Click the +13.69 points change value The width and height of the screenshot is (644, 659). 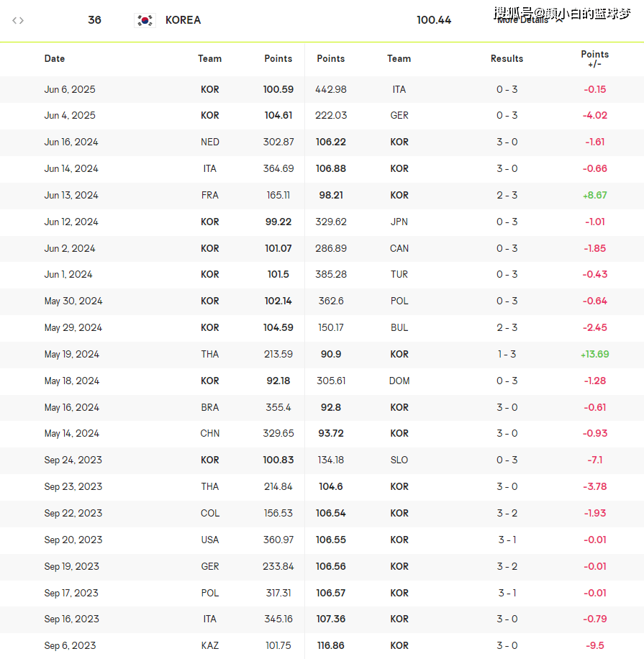coord(594,354)
